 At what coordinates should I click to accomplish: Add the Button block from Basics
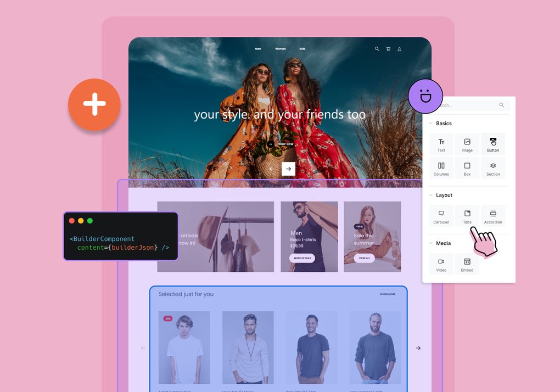(493, 144)
